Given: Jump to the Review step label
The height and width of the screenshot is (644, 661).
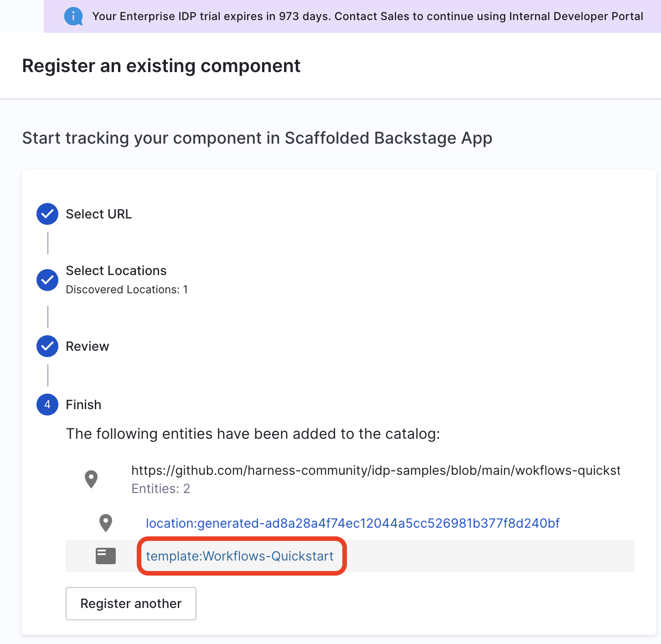Looking at the screenshot, I should 88,346.
